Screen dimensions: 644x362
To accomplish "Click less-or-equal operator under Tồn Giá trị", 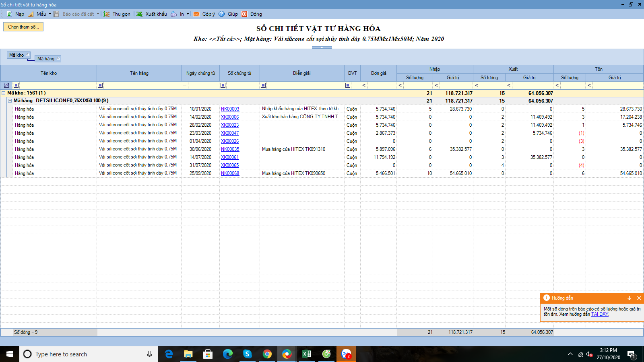I will pyautogui.click(x=589, y=85).
